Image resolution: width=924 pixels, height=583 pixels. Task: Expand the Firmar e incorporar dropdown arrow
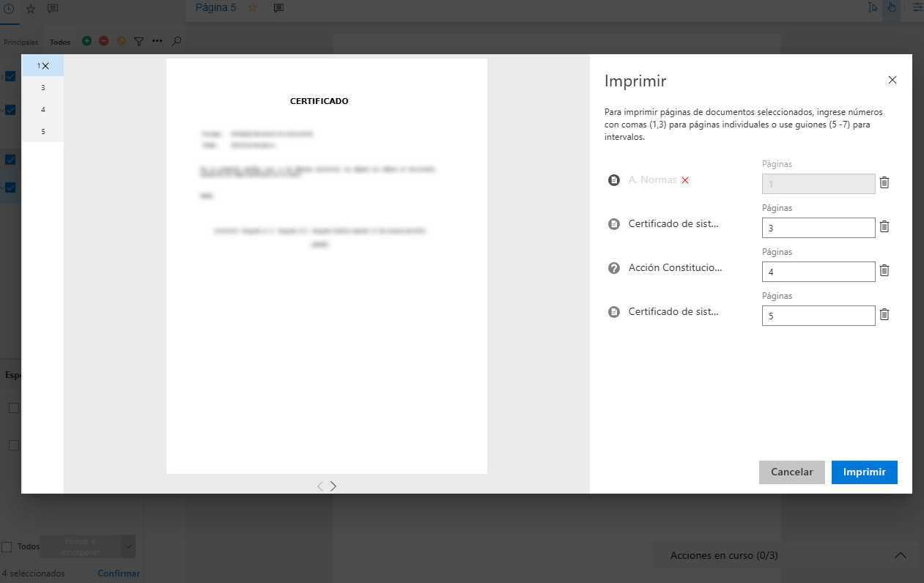tap(128, 546)
